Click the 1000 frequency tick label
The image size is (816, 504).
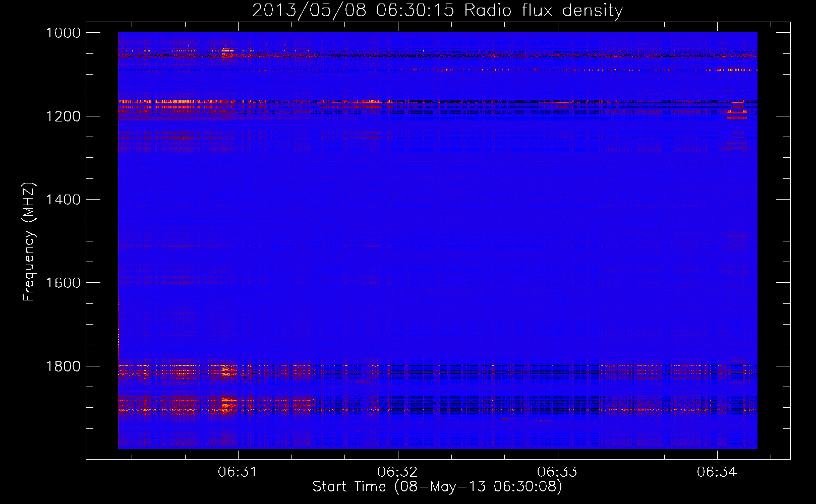coord(63,33)
